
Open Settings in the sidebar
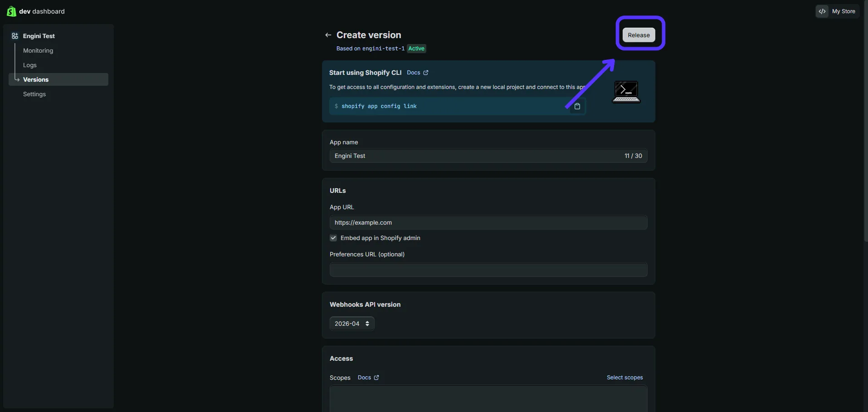(34, 94)
